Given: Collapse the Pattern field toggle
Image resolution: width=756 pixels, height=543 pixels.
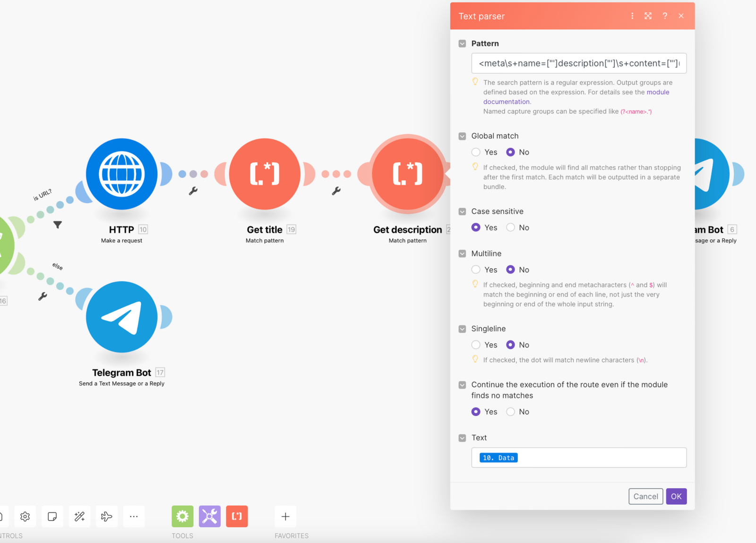Looking at the screenshot, I should pyautogui.click(x=462, y=43).
